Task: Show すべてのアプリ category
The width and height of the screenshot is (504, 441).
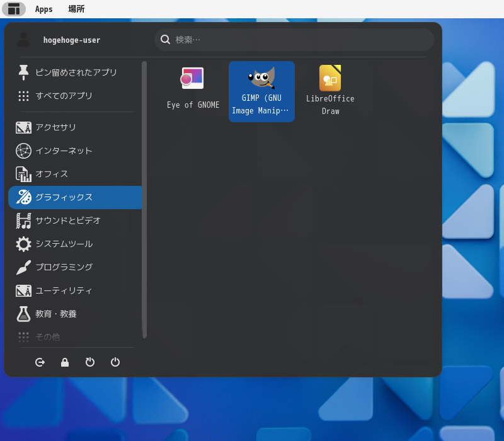Action: [75, 96]
